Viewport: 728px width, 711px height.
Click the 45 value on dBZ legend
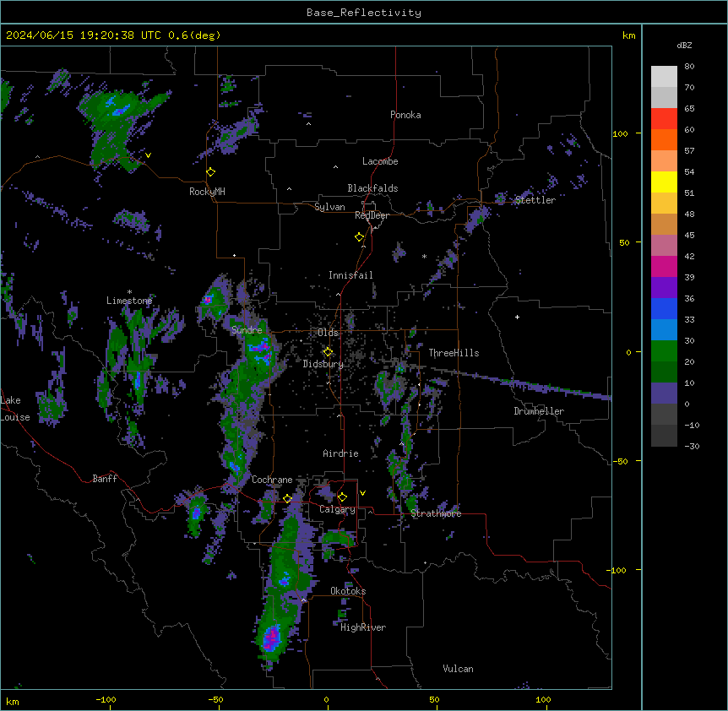[689, 236]
